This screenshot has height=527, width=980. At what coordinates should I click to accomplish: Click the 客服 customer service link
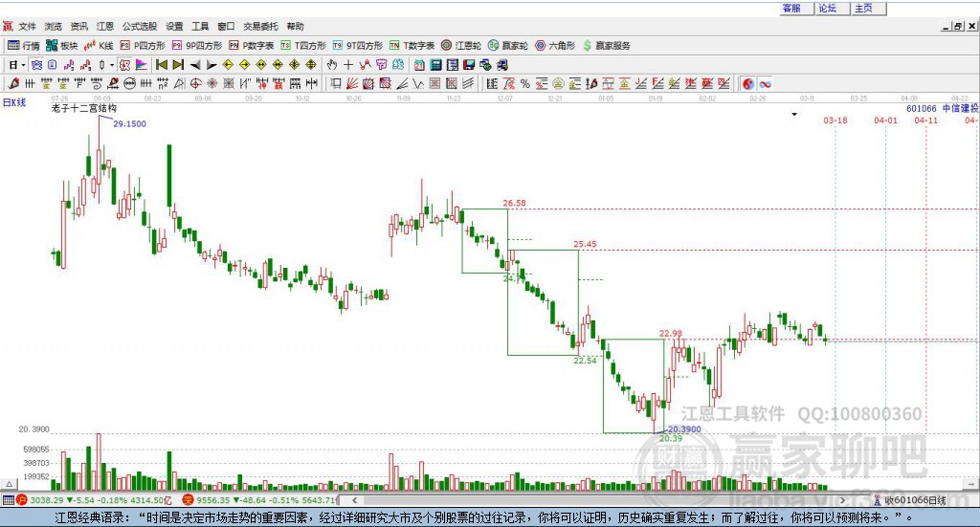791,8
